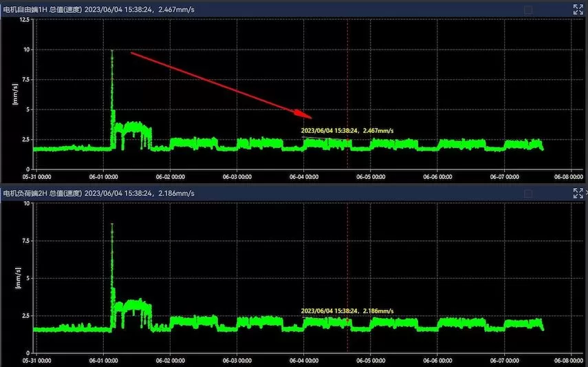
Task: Maximize the 电机负荷端2H chart panel
Action: (x=578, y=193)
